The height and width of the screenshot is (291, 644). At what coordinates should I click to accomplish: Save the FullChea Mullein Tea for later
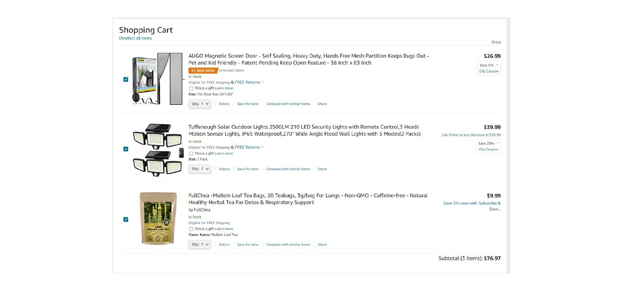tap(248, 245)
